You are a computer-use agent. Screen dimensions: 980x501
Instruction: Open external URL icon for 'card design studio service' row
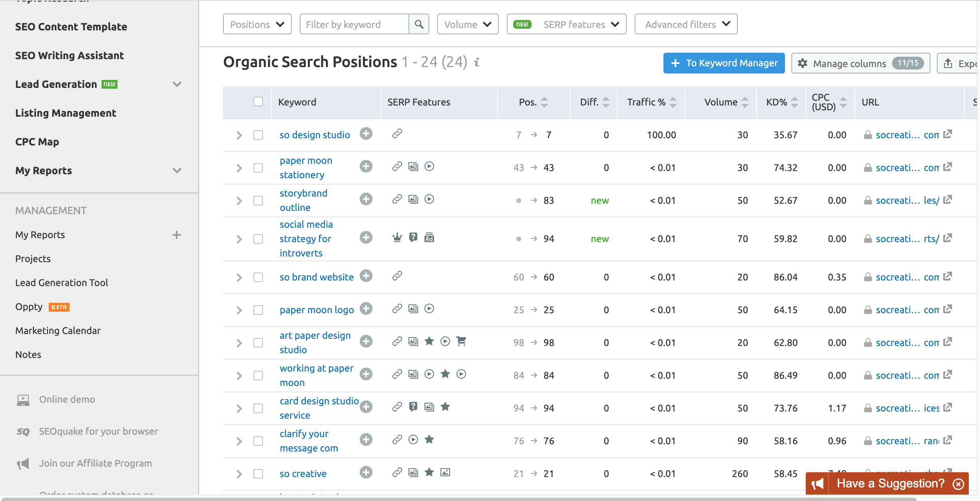(948, 408)
